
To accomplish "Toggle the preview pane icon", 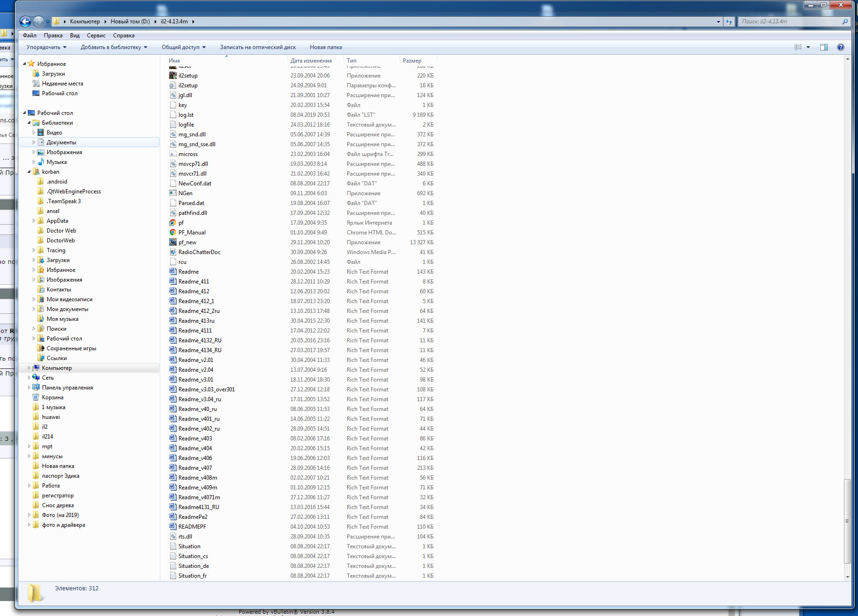I will pyautogui.click(x=824, y=47).
